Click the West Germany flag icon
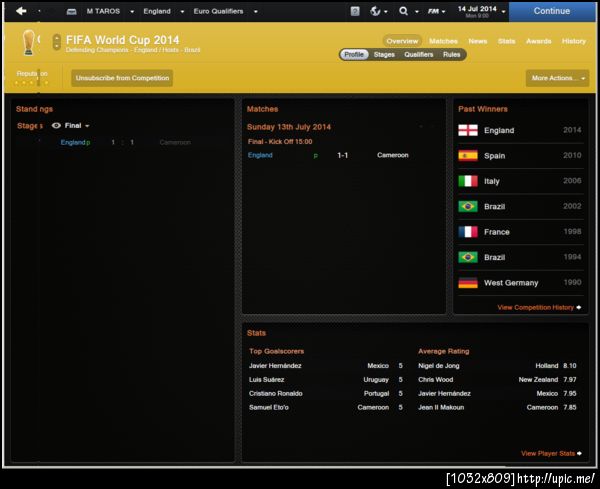Image resolution: width=600 pixels, height=489 pixels. click(x=468, y=282)
